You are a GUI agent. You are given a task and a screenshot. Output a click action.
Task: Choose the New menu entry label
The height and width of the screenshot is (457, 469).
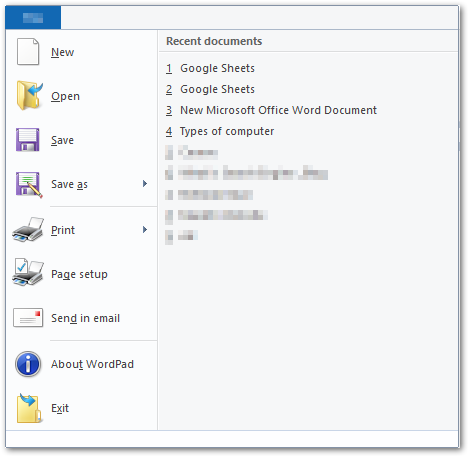pos(62,52)
